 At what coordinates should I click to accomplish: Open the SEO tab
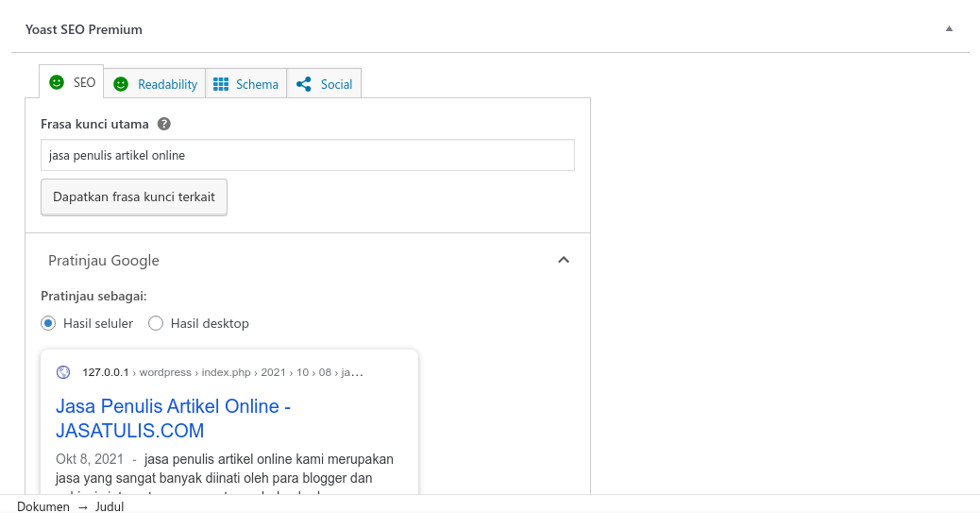[x=71, y=82]
